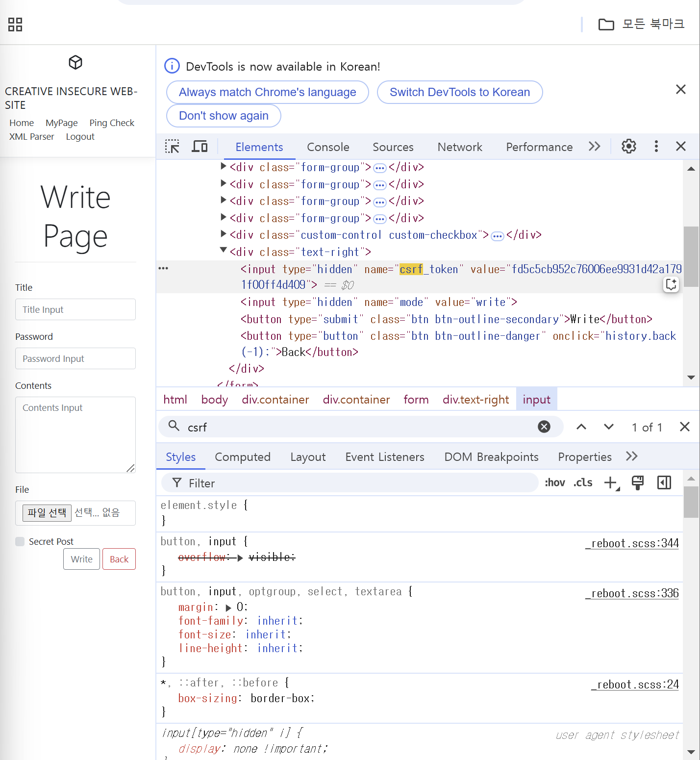
Task: Show more DevTools tabs chevron
Action: tap(595, 146)
